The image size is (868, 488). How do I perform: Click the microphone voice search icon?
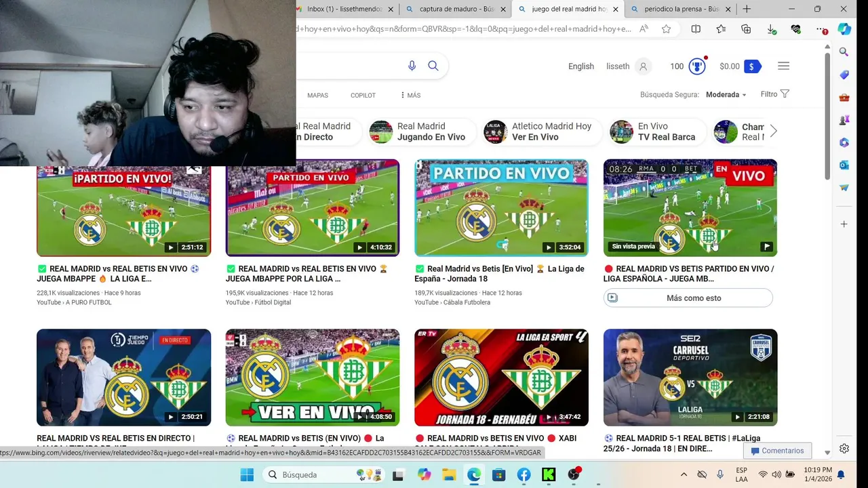412,66
